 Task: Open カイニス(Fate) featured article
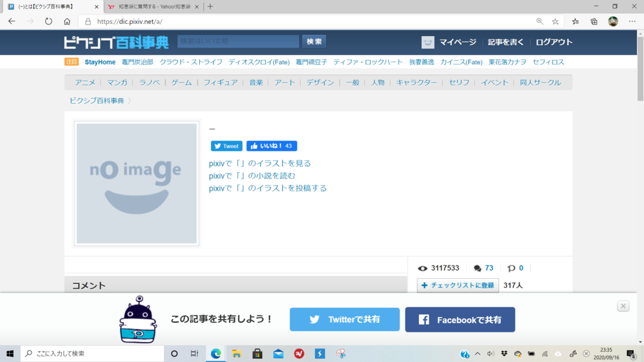pyautogui.click(x=461, y=62)
